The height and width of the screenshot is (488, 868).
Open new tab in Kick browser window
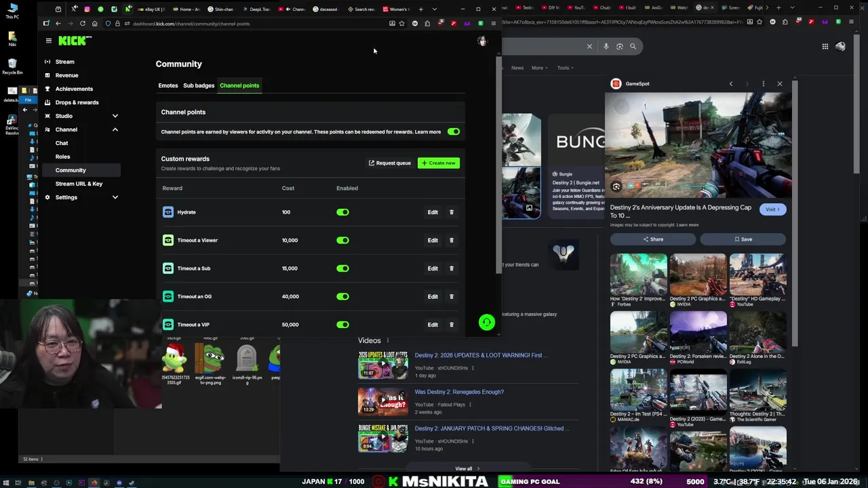point(420,9)
